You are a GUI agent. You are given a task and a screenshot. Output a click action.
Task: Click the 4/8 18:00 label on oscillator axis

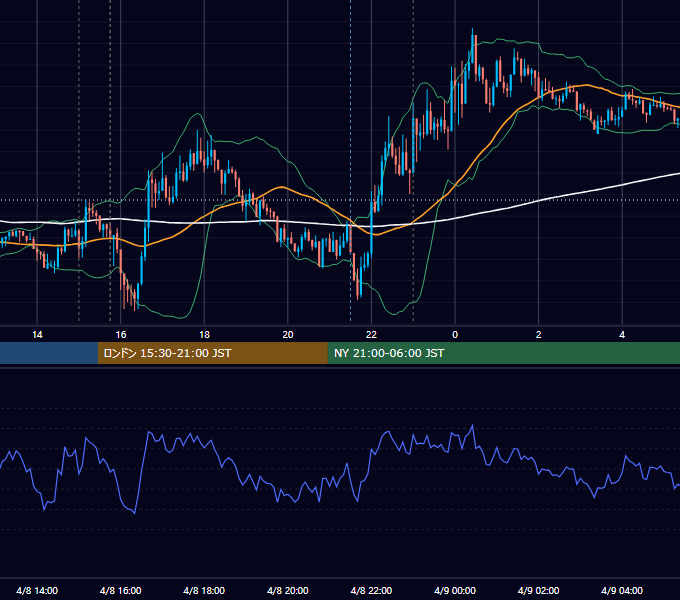[x=204, y=591]
